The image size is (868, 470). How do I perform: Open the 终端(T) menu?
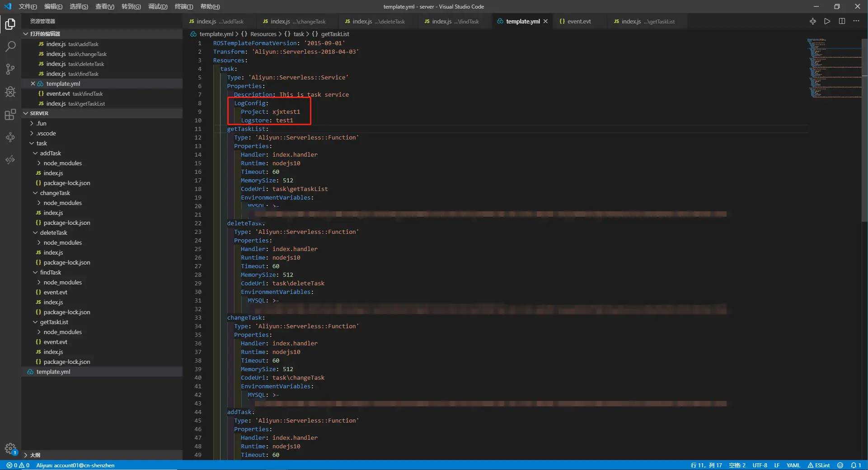pyautogui.click(x=184, y=6)
